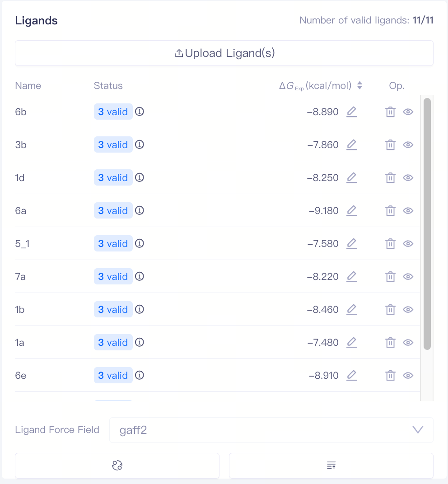This screenshot has width=448, height=484.
Task: Click the info icon for ligand 6e
Action: (x=140, y=375)
